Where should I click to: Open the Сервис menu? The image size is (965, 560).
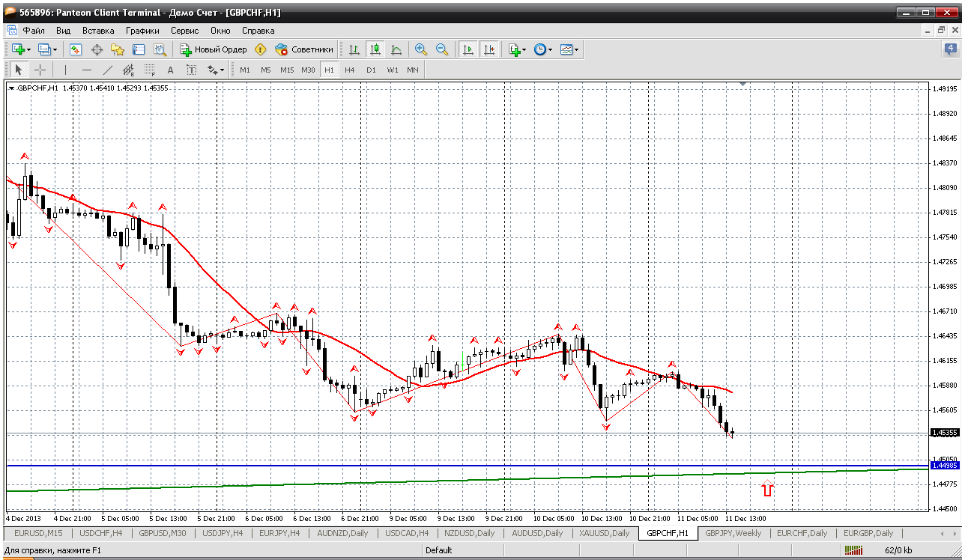(184, 31)
